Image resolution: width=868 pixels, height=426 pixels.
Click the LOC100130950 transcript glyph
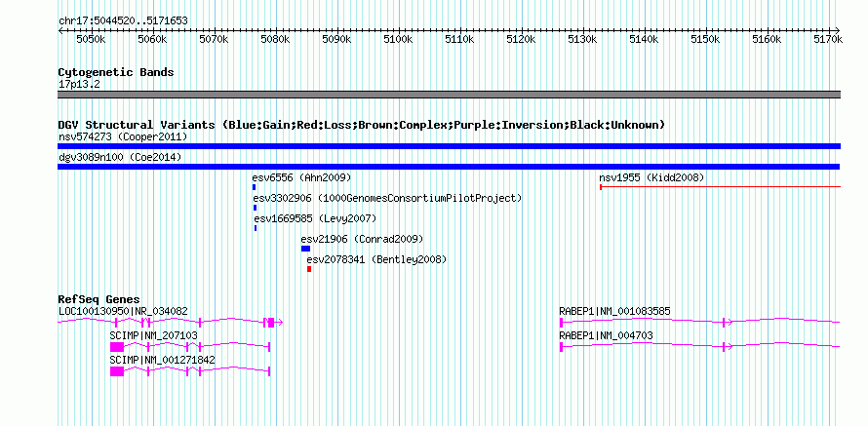coord(171,322)
